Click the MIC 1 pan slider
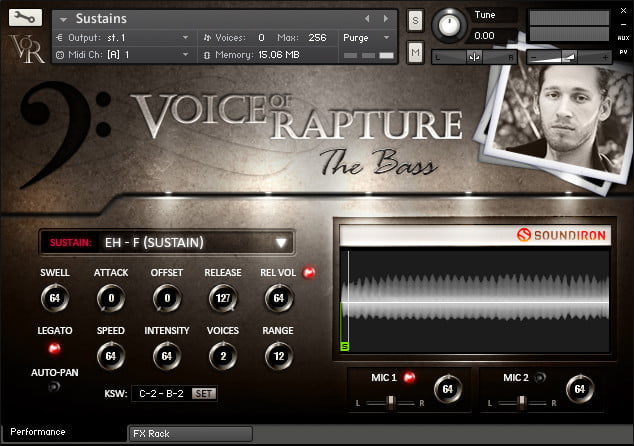The width and height of the screenshot is (634, 446). pyautogui.click(x=390, y=403)
